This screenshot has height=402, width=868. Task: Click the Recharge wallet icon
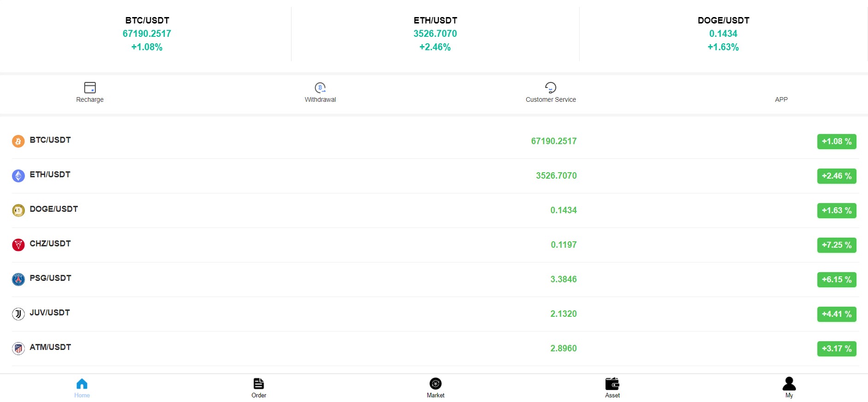click(90, 87)
